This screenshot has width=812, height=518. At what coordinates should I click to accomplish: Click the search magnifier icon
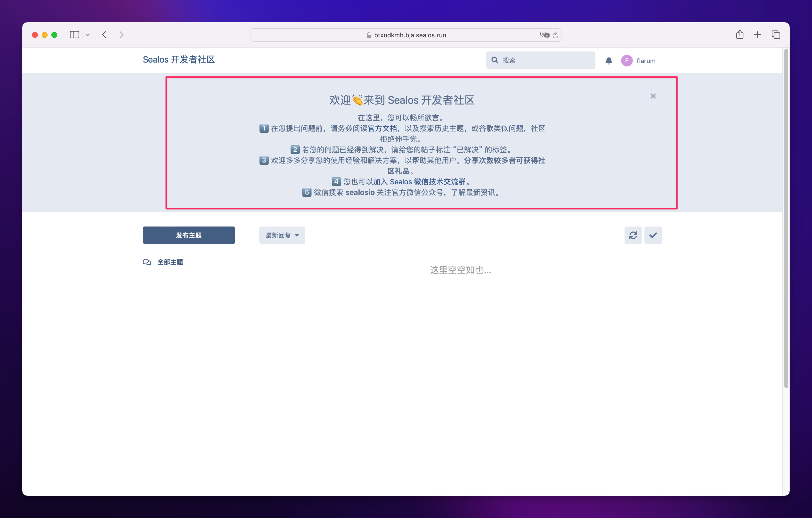(x=495, y=60)
